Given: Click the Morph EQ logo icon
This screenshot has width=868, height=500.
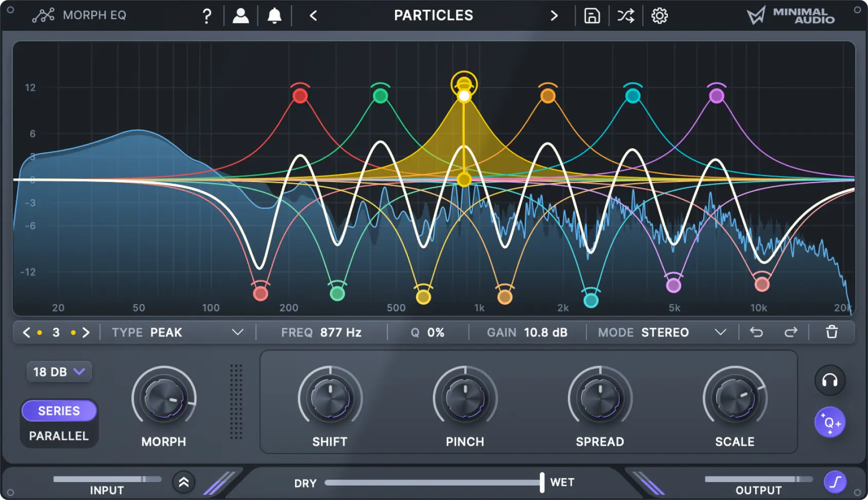Looking at the screenshot, I should click(x=43, y=15).
